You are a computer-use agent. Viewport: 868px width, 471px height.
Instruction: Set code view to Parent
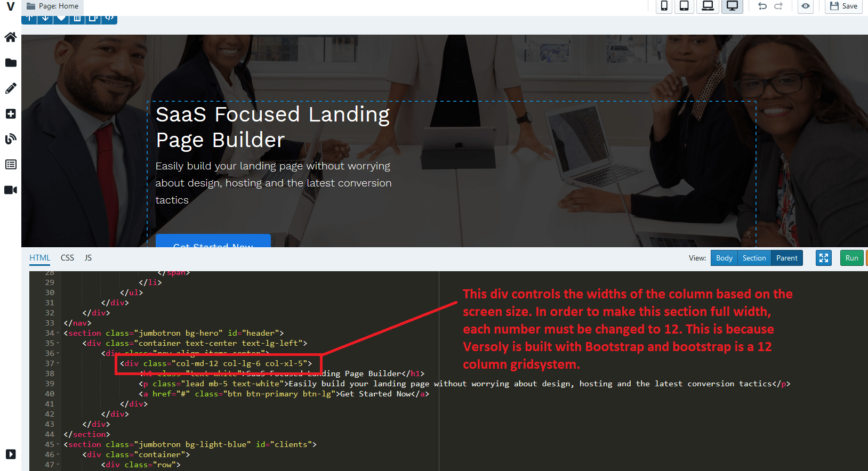coord(786,258)
